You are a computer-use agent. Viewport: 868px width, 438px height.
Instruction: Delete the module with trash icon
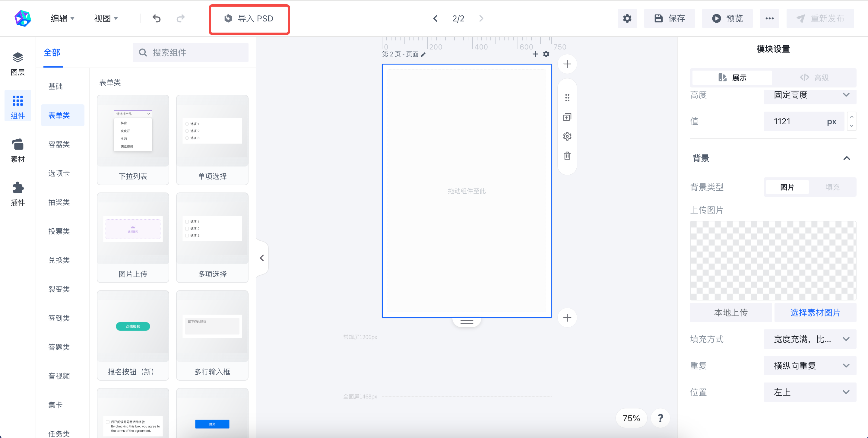point(567,156)
